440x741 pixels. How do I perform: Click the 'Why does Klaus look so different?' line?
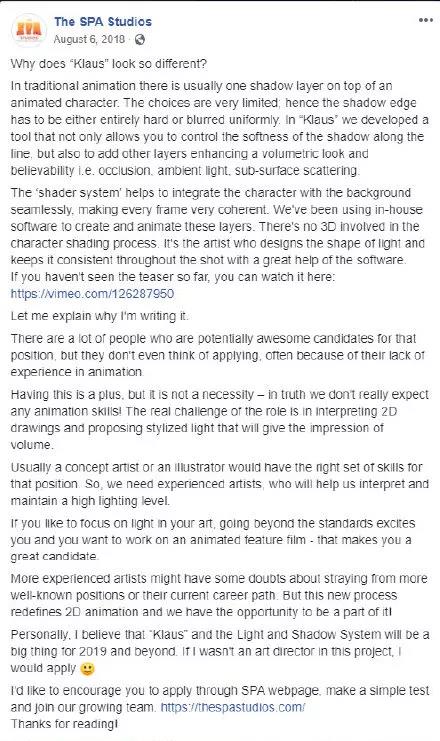point(109,64)
